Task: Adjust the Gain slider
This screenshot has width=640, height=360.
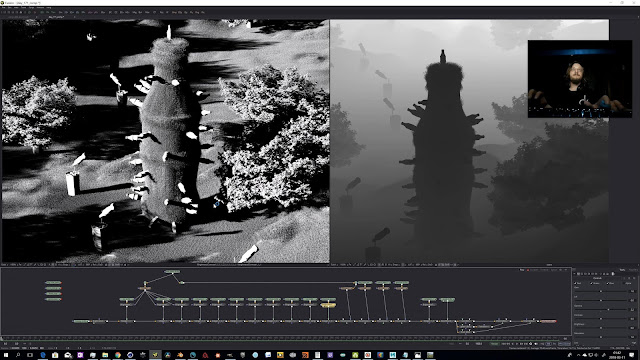Action: tap(600, 291)
